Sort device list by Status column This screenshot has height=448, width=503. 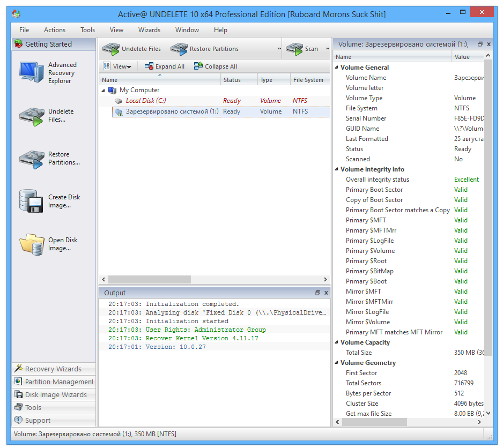239,79
